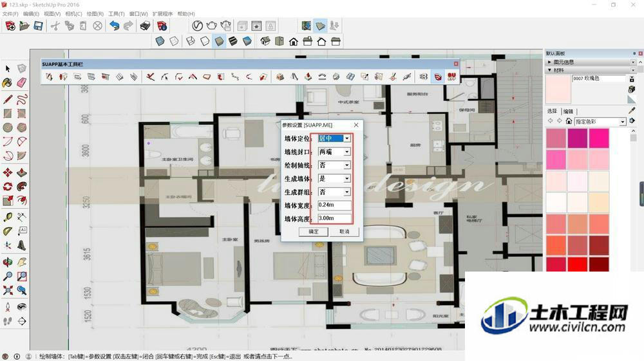Select the Circle tool
This screenshot has width=644, height=361.
tap(7, 127)
